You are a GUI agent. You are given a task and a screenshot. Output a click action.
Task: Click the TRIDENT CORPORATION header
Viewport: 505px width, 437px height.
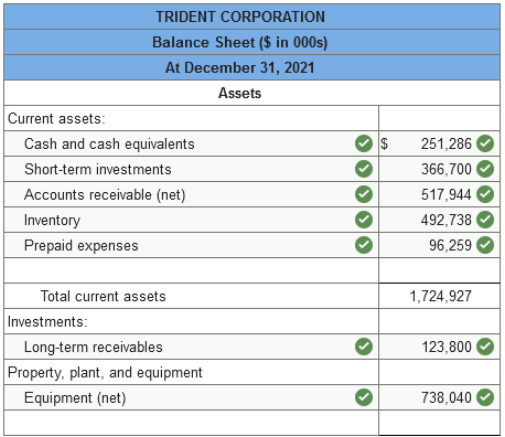[240, 17]
